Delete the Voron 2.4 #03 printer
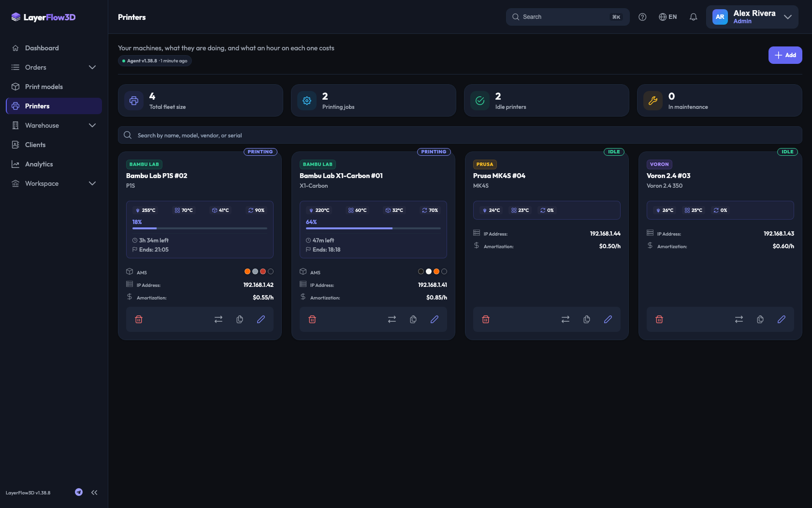This screenshot has width=812, height=508. pos(659,319)
